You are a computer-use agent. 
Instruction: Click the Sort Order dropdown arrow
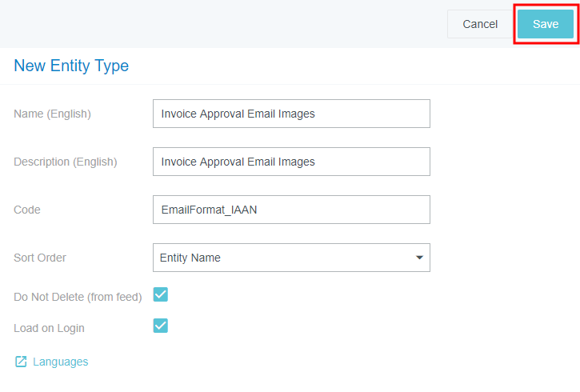(x=419, y=258)
